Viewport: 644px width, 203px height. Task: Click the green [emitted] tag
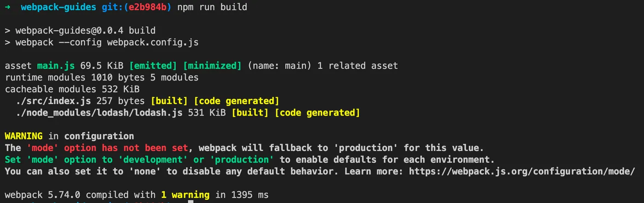153,66
